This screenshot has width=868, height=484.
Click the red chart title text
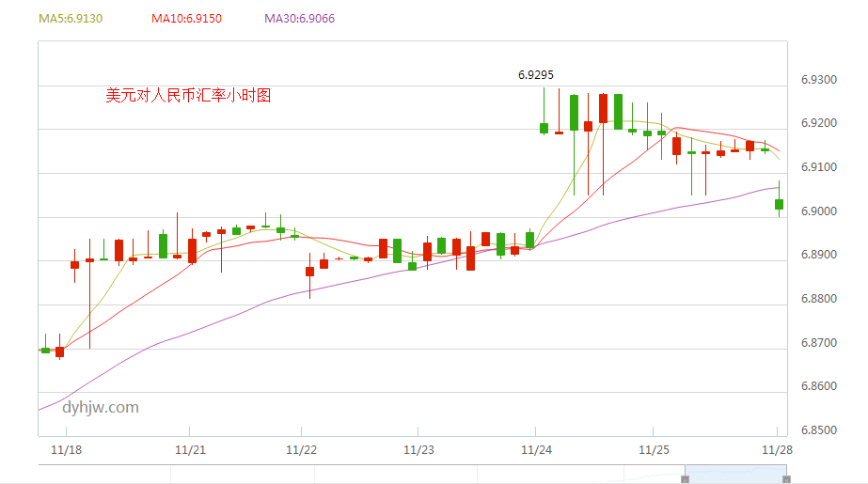click(x=188, y=95)
